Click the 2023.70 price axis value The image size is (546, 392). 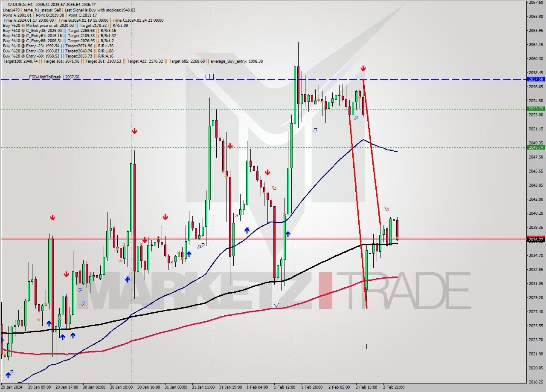[x=535, y=340]
